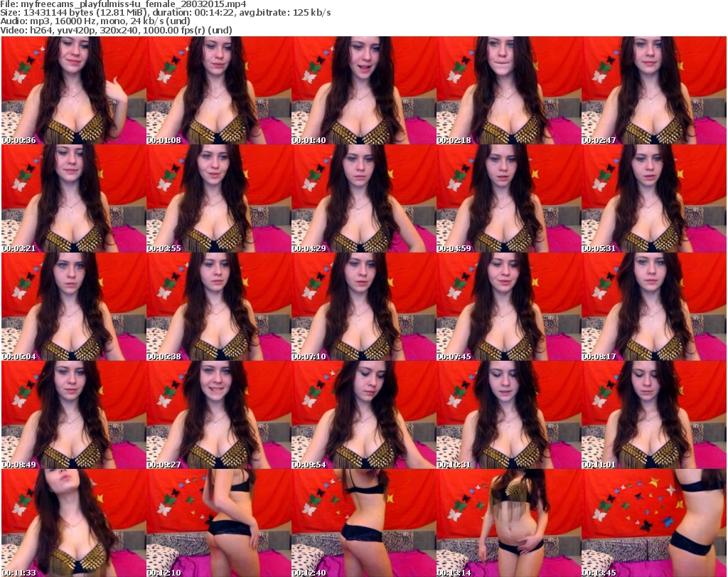Screen dimensions: 728x577
Task: Select the thumbnail stamped 00:02:18
Action: coord(509,90)
